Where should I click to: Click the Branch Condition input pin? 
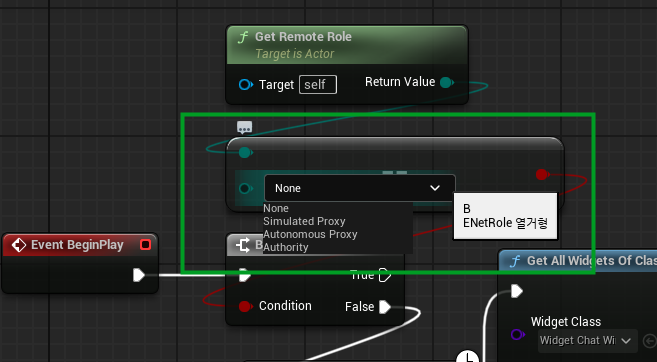(x=245, y=306)
